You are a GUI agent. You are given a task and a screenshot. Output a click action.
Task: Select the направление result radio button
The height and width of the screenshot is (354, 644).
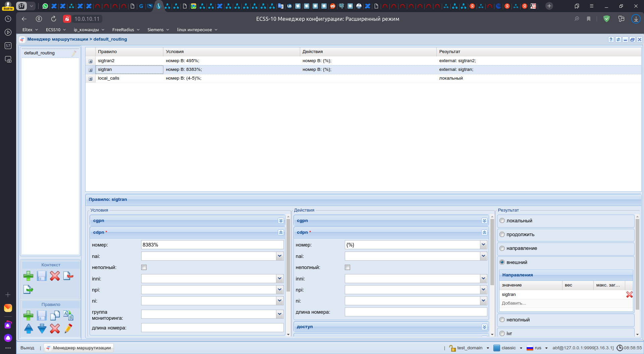point(502,248)
